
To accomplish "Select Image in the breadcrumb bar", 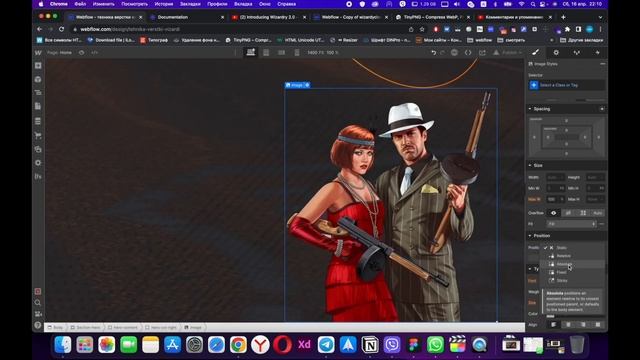I will tap(193, 327).
